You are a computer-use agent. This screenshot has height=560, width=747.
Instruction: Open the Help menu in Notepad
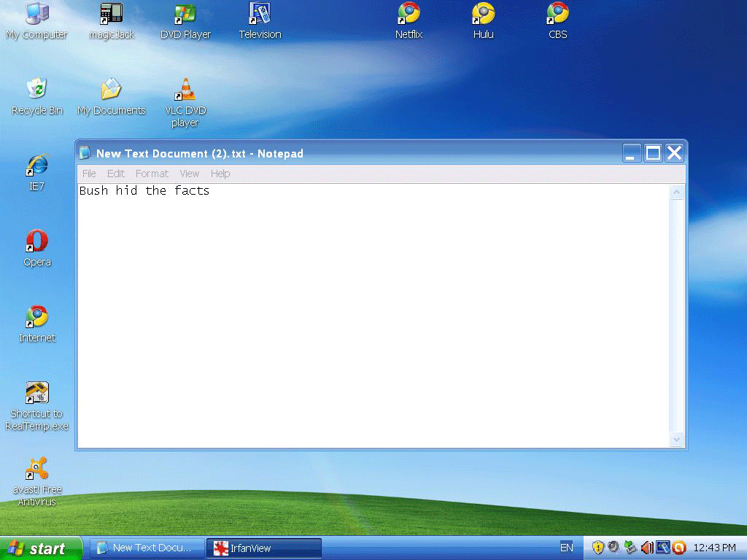pos(220,174)
